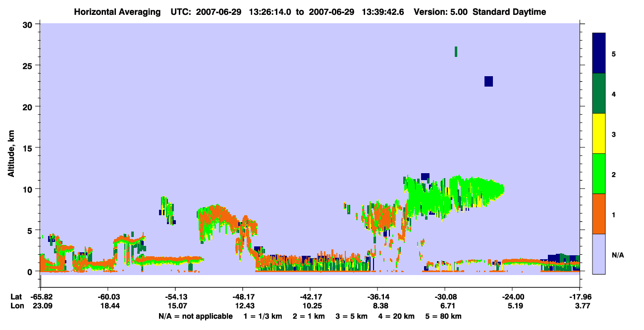Click the isolated dark blue square near 23 km

[488, 81]
